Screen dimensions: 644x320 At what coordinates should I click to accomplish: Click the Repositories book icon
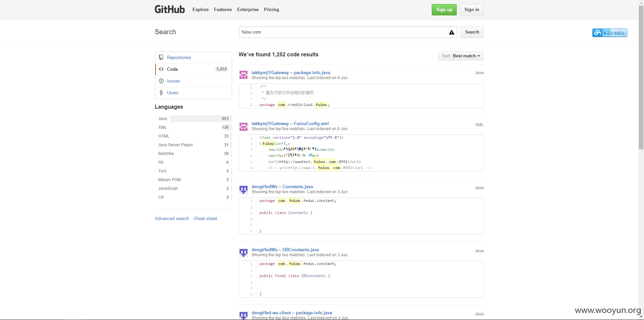[161, 57]
